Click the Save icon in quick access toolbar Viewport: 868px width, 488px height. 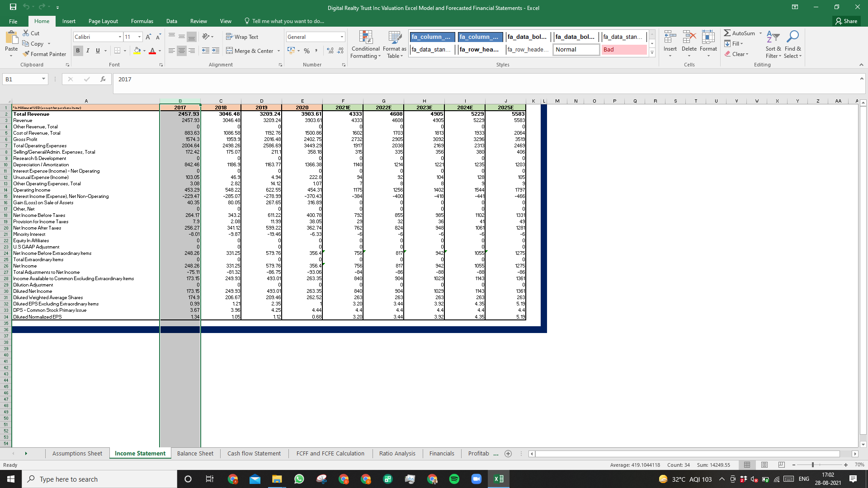[13, 7]
